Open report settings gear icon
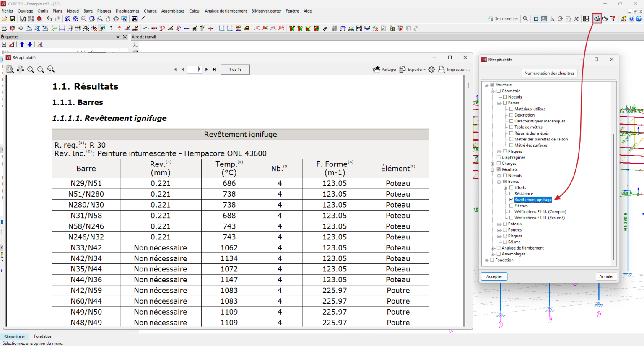 (431, 70)
